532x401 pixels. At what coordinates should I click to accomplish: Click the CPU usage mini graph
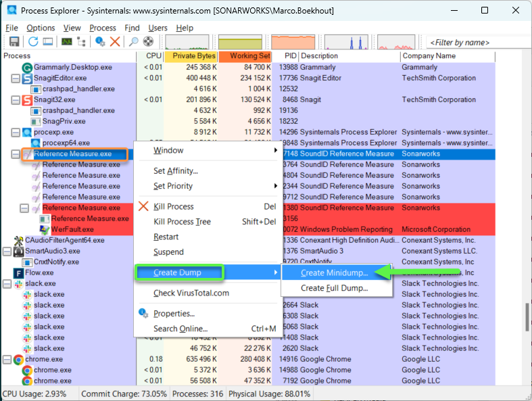(x=187, y=42)
